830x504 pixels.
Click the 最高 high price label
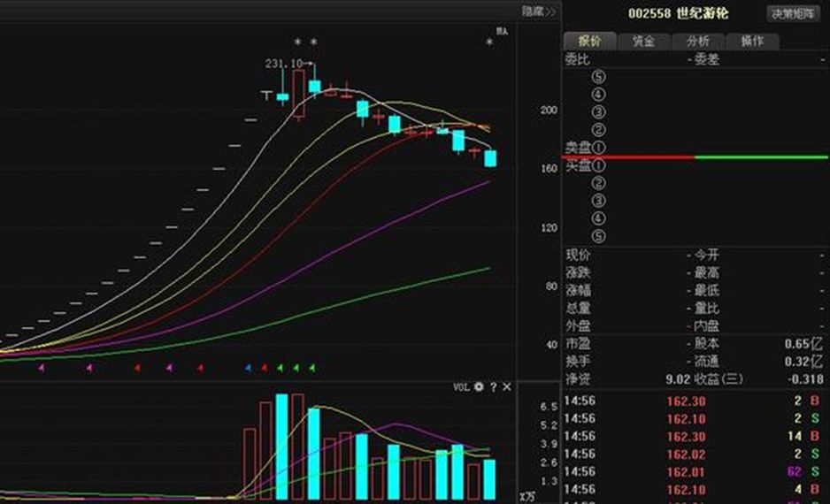(x=707, y=273)
